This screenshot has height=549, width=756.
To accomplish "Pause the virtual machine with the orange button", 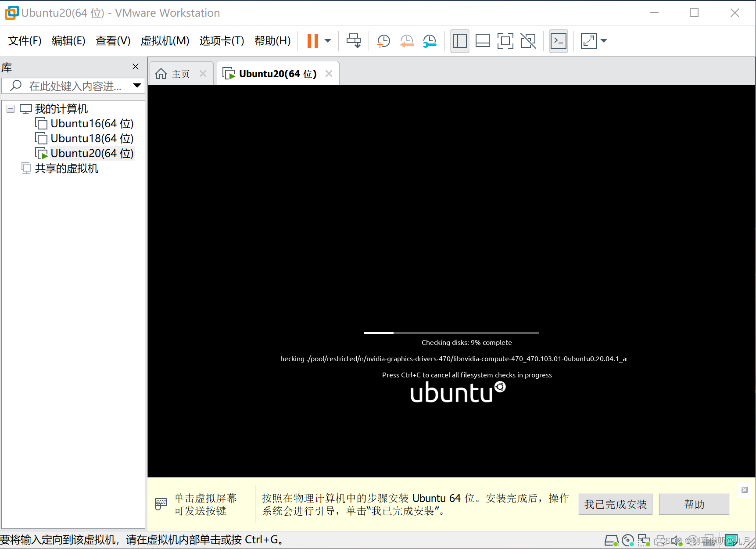I will click(x=312, y=41).
